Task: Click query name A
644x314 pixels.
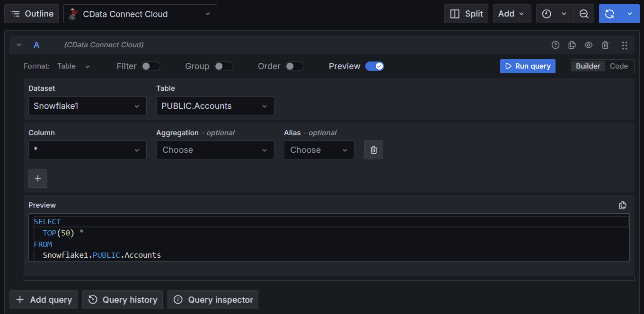Action: click(36, 45)
